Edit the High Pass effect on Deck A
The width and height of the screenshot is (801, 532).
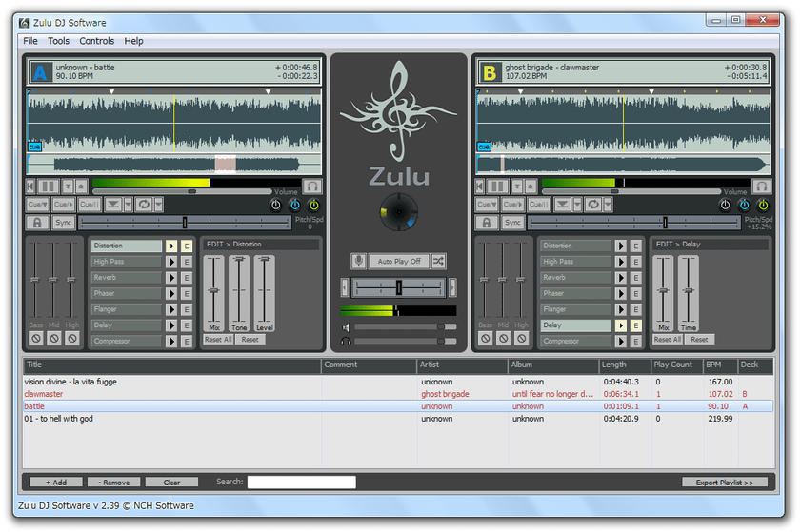187,262
